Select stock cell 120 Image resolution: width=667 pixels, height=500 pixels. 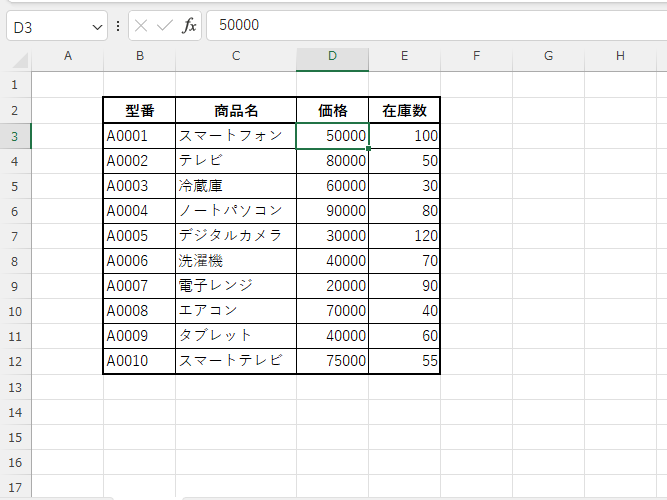click(x=404, y=236)
